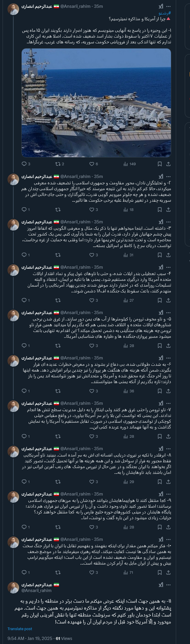
Task: Share the post with 149 views
Action: coord(168,164)
